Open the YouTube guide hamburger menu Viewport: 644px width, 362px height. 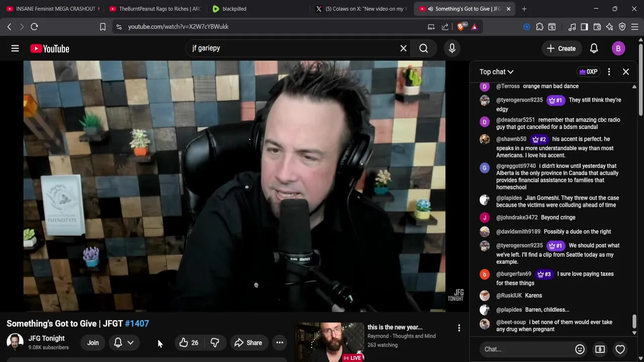(15, 48)
